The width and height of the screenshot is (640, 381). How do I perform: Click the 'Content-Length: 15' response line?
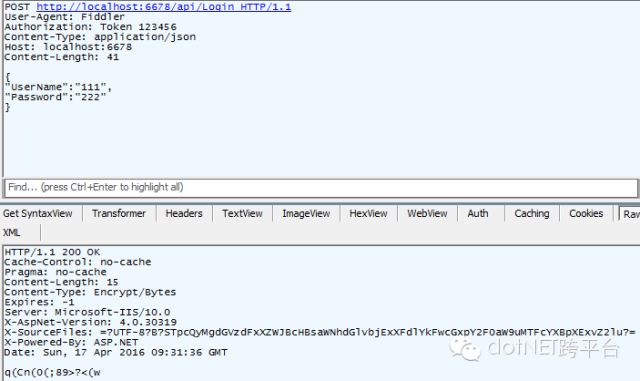point(61,282)
